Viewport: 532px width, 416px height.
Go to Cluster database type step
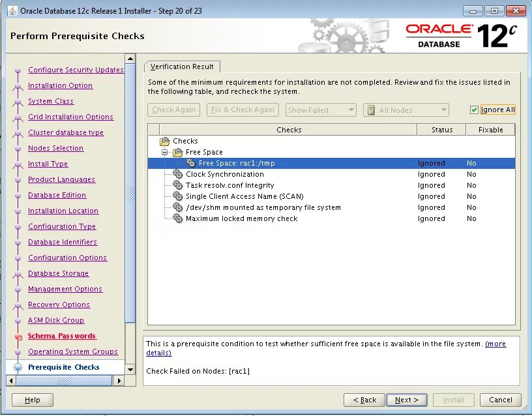pyautogui.click(x=66, y=132)
